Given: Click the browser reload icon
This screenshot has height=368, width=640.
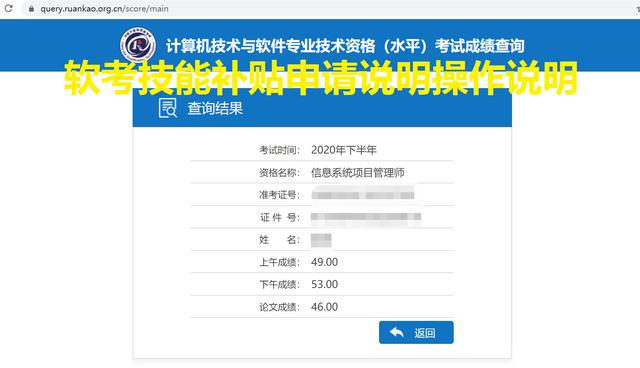Looking at the screenshot, I should point(8,8).
